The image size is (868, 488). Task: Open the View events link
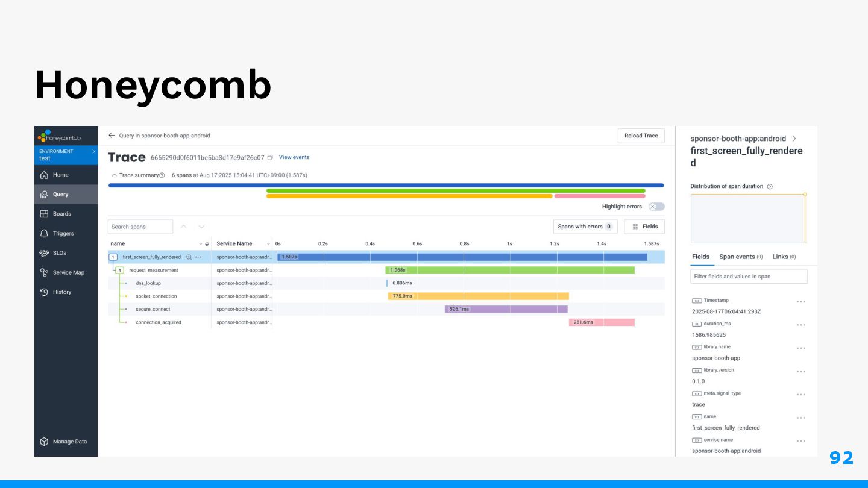[294, 157]
